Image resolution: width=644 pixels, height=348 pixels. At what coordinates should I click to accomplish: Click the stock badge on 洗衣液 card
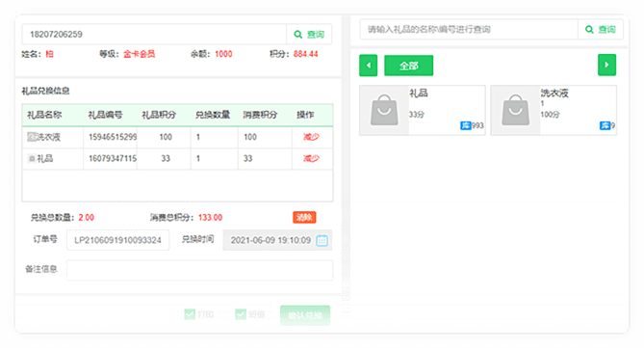[x=605, y=125]
